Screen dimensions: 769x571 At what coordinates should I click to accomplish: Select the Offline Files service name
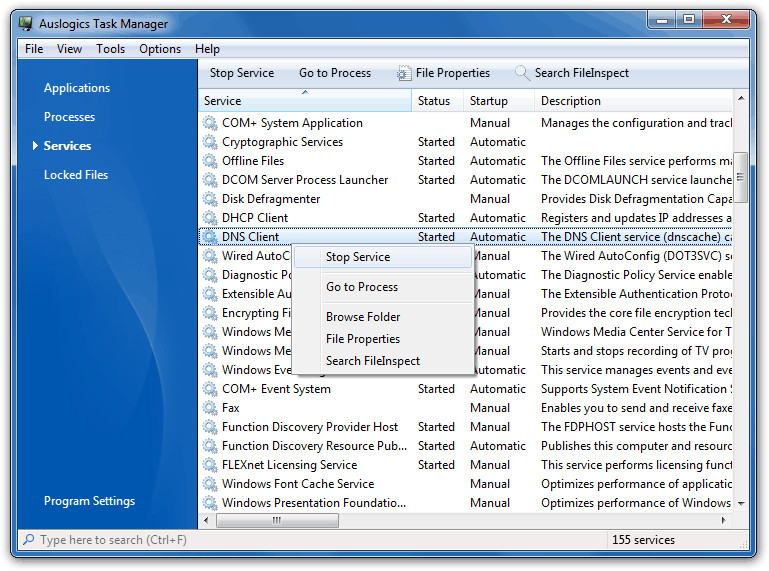[x=253, y=161]
